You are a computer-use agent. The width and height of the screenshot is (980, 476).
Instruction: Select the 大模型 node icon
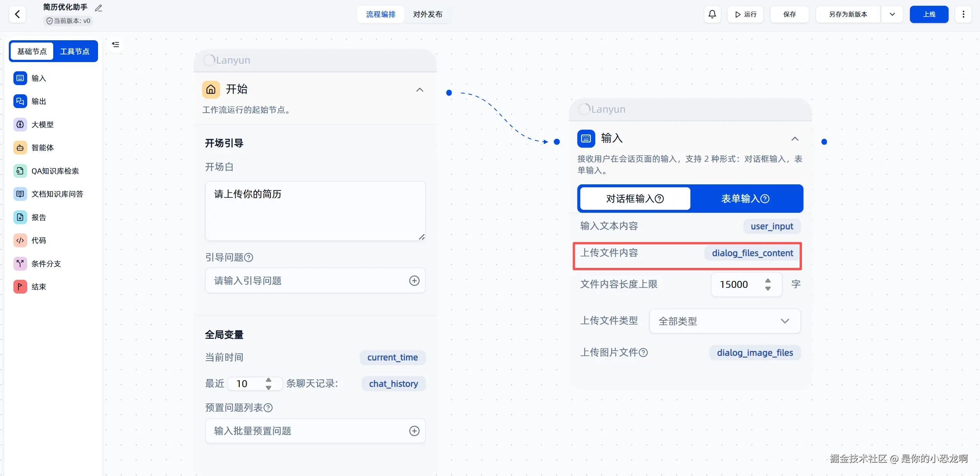(20, 125)
